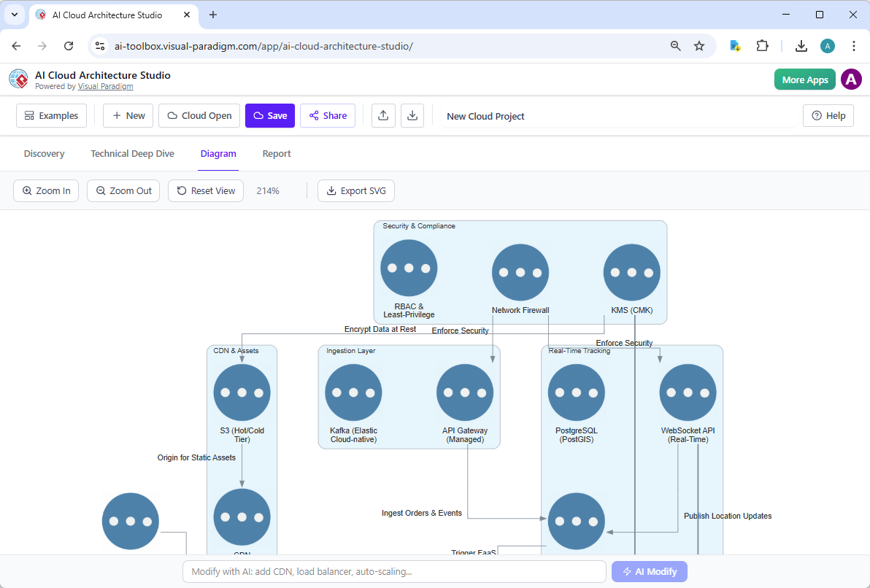Image resolution: width=870 pixels, height=588 pixels.
Task: Select the Network Firewall node icon
Action: [520, 272]
